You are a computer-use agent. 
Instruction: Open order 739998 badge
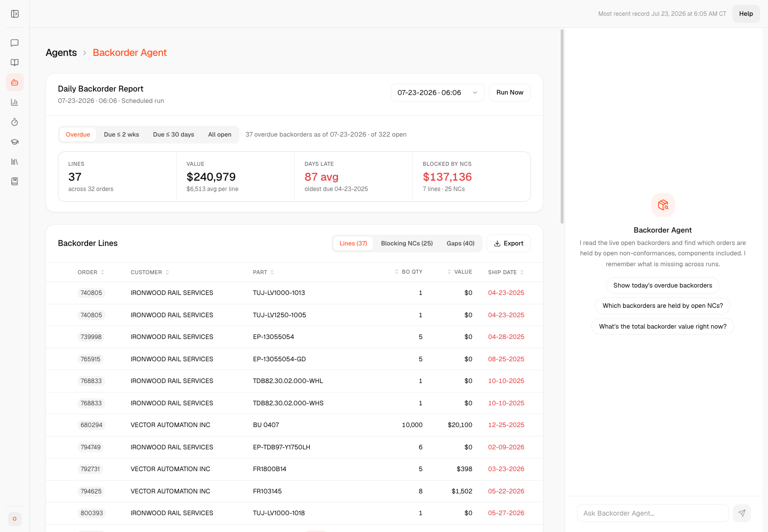point(91,337)
